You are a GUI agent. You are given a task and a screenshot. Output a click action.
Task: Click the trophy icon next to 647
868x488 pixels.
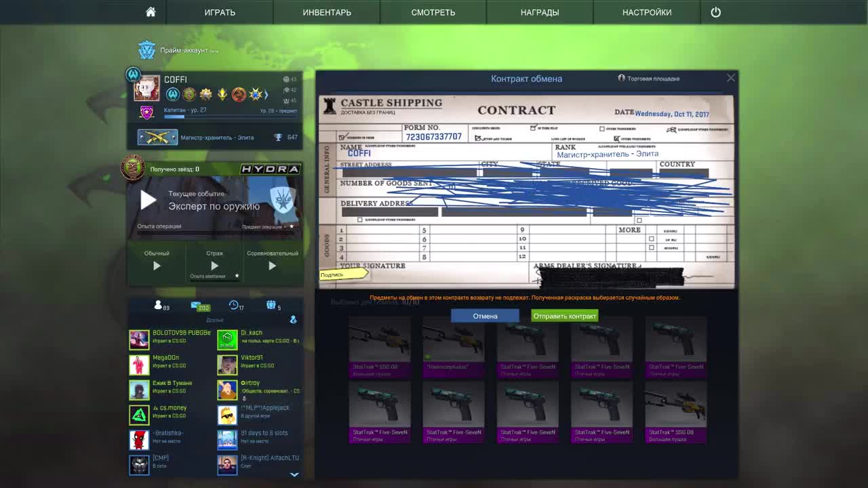pyautogui.click(x=278, y=138)
